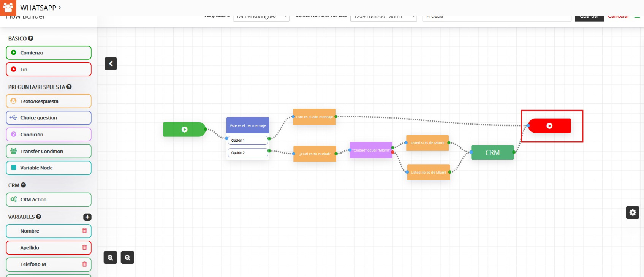Image resolution: width=644 pixels, height=277 pixels.
Task: Zoom in on the flow canvas
Action: [x=110, y=258]
